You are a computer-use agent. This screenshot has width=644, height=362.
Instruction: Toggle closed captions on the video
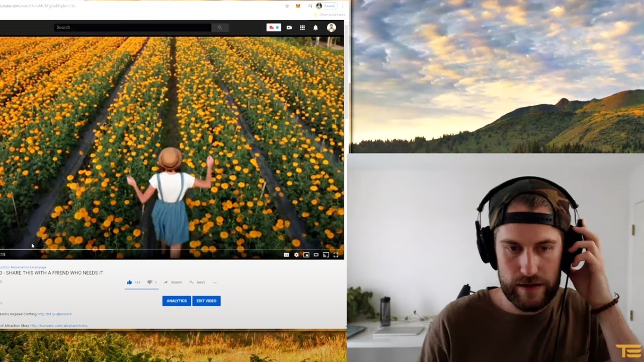286,255
